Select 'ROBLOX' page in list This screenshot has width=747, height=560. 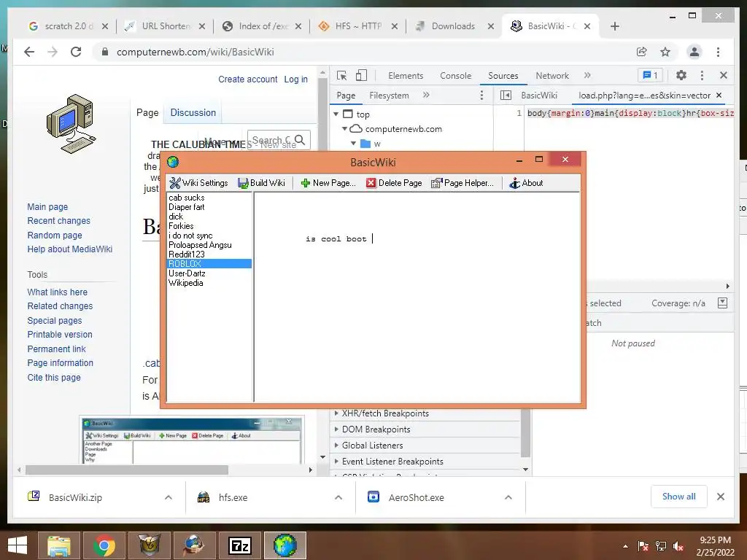tap(209, 264)
